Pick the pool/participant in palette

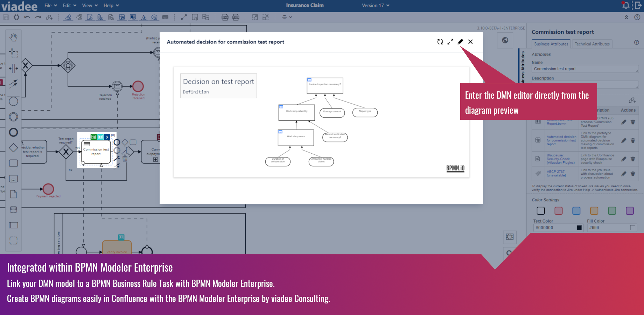pos(13,225)
